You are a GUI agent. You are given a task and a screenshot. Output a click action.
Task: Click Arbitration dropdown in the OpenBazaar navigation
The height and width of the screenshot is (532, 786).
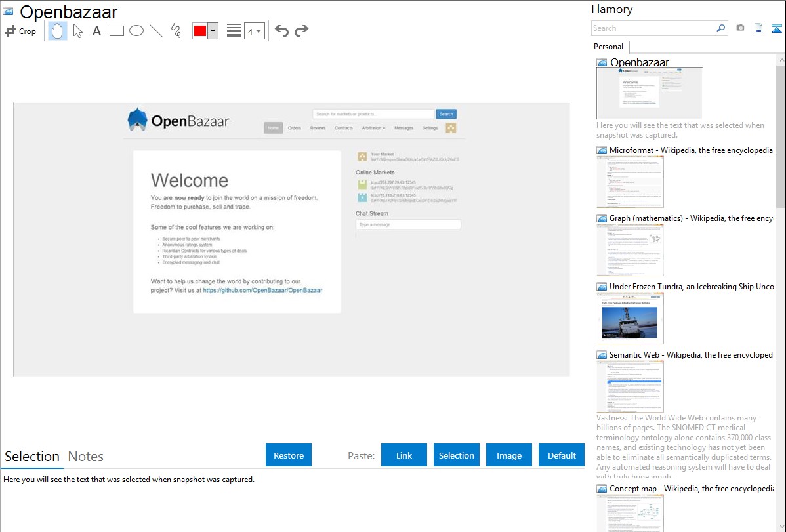[373, 128]
